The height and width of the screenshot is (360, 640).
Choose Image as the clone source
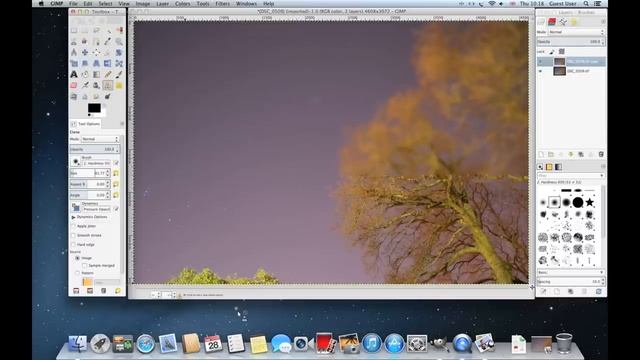click(x=77, y=258)
